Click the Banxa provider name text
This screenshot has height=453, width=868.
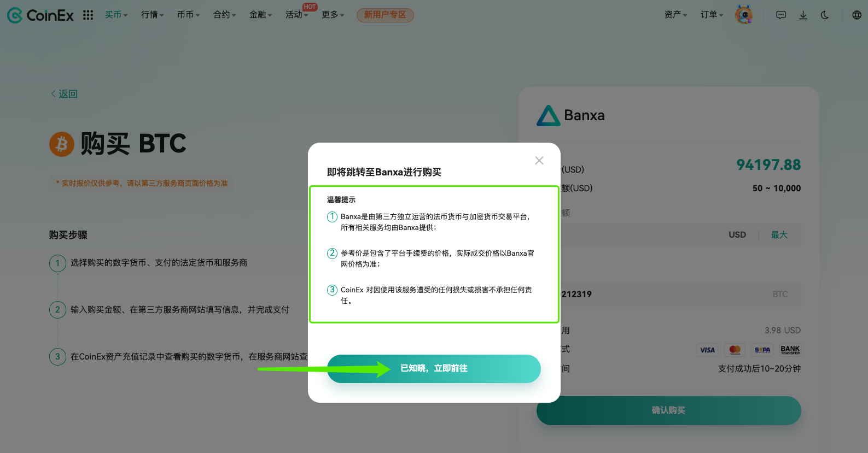coord(584,116)
